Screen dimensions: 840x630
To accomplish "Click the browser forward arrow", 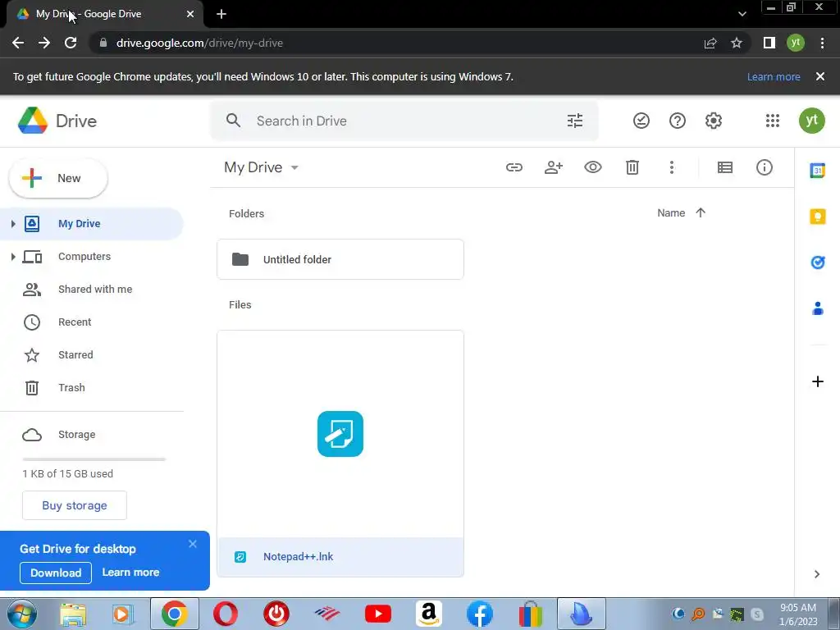I will pos(44,43).
